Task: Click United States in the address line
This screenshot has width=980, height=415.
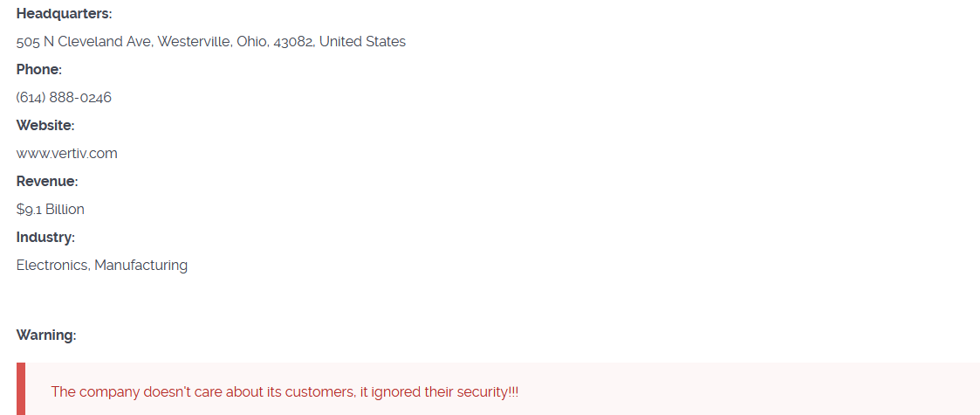Action: (362, 42)
